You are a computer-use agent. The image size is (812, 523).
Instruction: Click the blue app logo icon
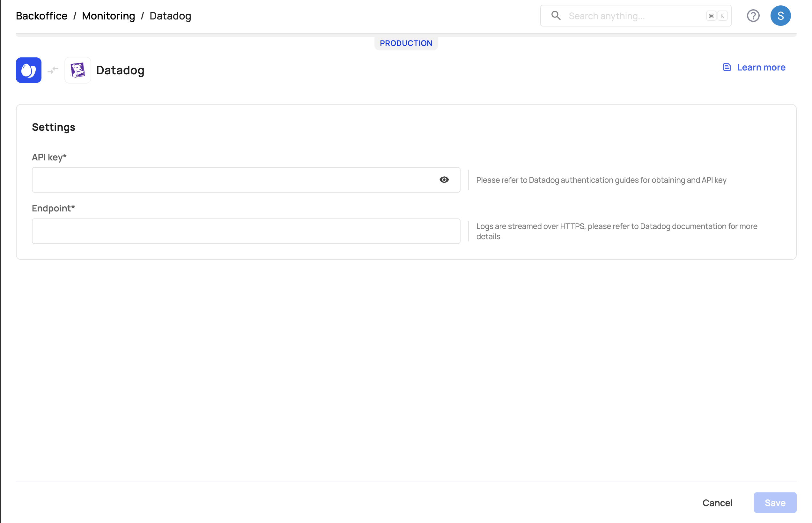pos(28,70)
